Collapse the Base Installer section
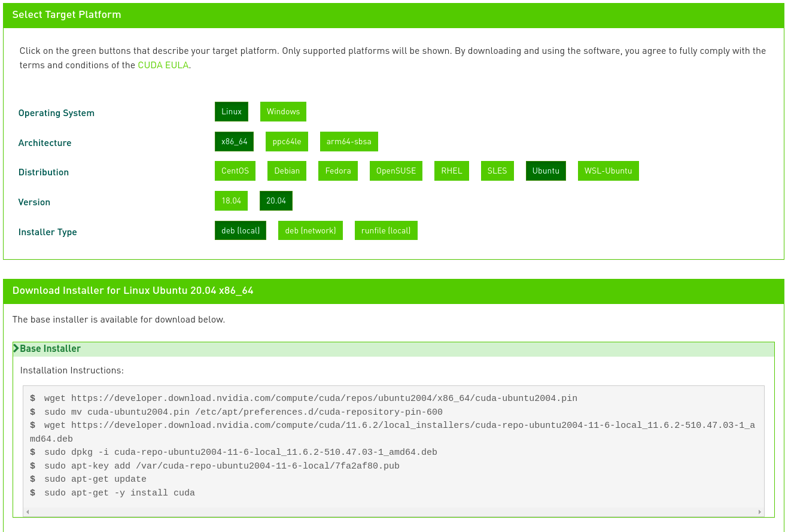Viewport: 788px width, 532px height. point(50,348)
